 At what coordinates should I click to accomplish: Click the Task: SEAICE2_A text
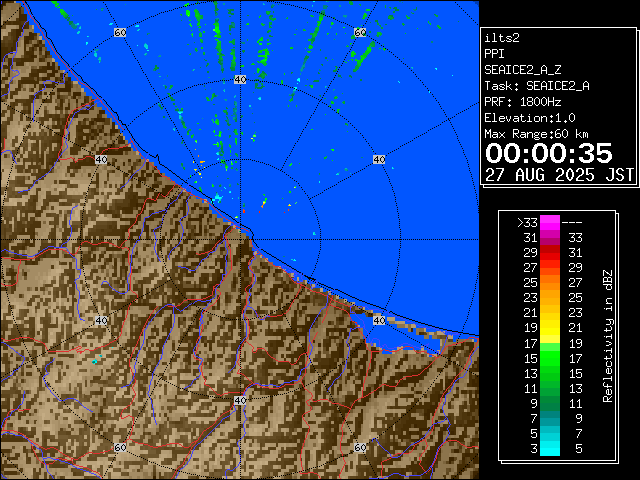(536, 85)
